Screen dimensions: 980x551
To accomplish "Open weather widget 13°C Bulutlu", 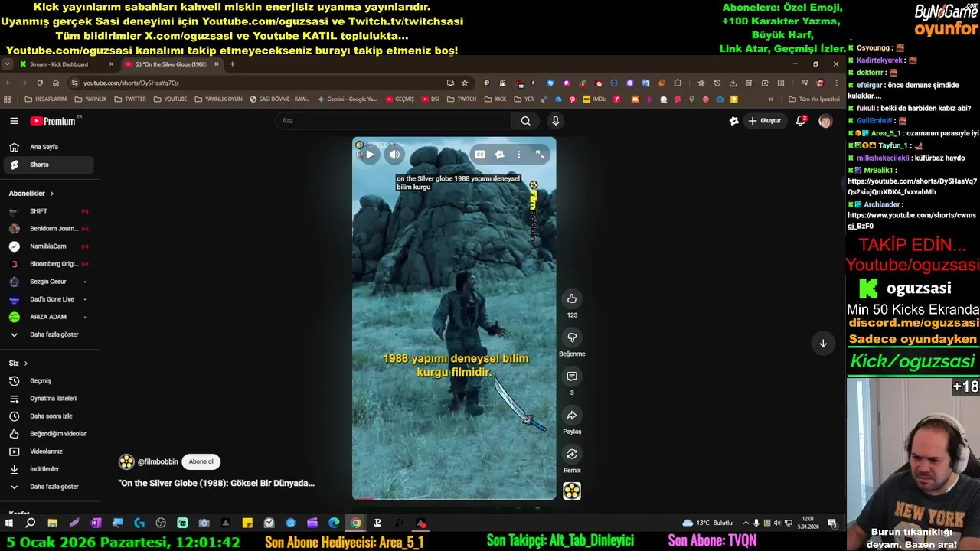I will click(x=707, y=523).
